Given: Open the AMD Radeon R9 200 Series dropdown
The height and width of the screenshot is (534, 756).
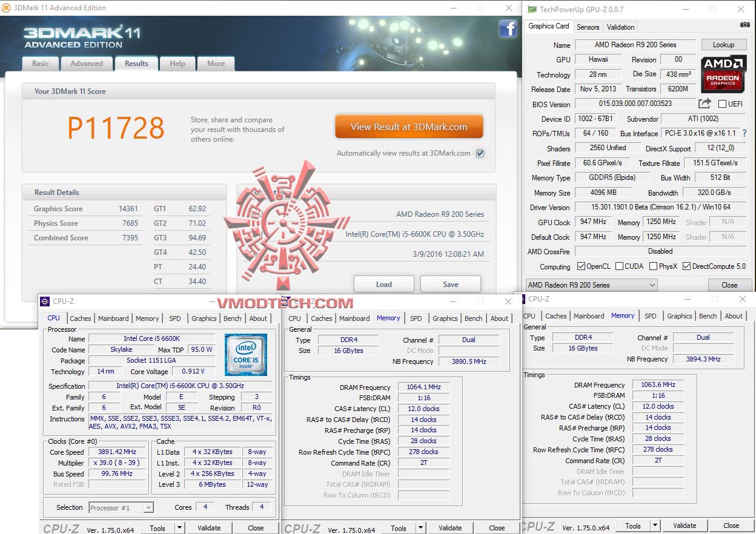Looking at the screenshot, I should (x=591, y=285).
